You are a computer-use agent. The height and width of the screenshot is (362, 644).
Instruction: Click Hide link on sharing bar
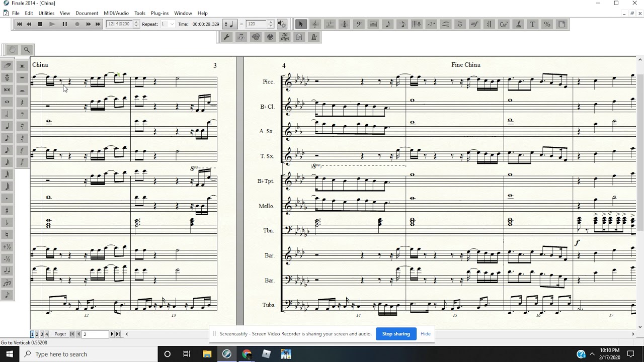click(426, 334)
